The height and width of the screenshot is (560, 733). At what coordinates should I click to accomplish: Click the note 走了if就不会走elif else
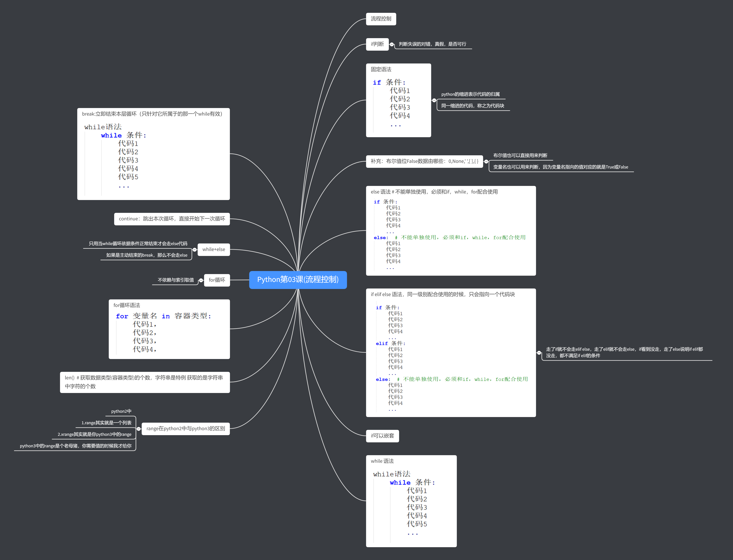tap(624, 353)
